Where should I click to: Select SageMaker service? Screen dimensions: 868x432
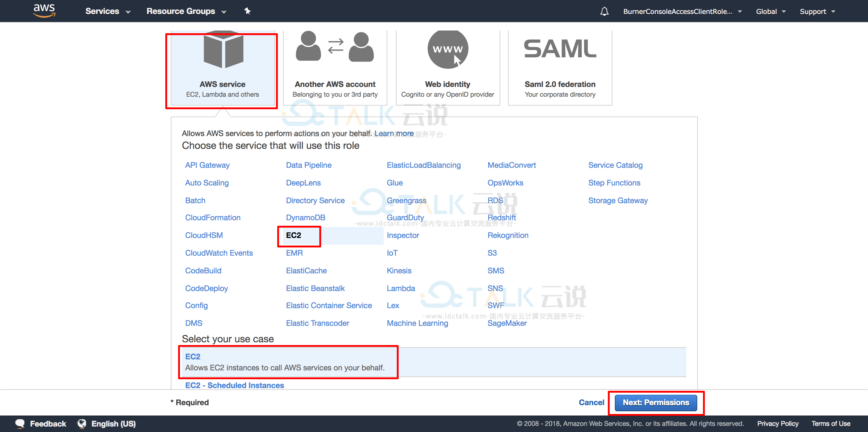click(507, 323)
